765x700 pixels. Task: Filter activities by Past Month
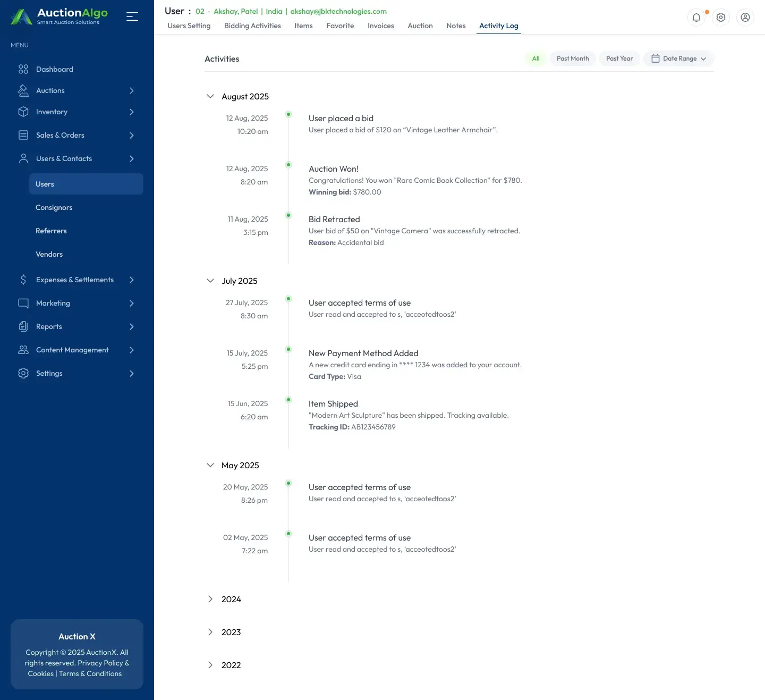572,58
